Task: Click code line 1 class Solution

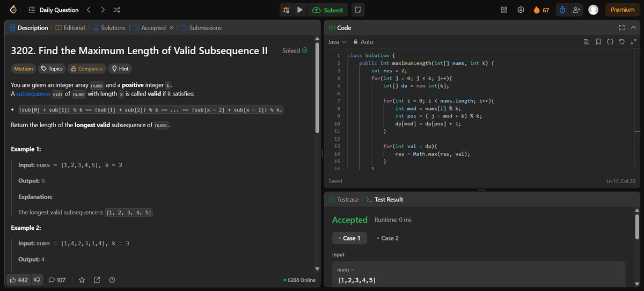Action: pyautogui.click(x=371, y=55)
